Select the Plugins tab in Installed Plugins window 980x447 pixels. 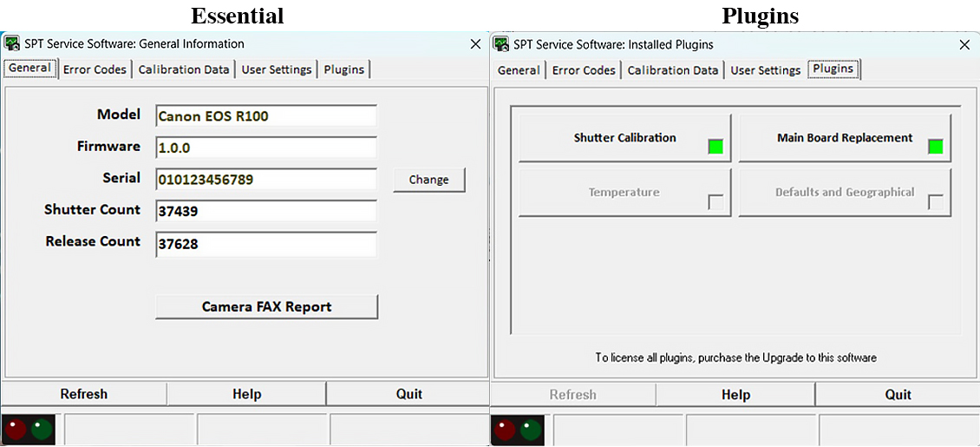(833, 69)
